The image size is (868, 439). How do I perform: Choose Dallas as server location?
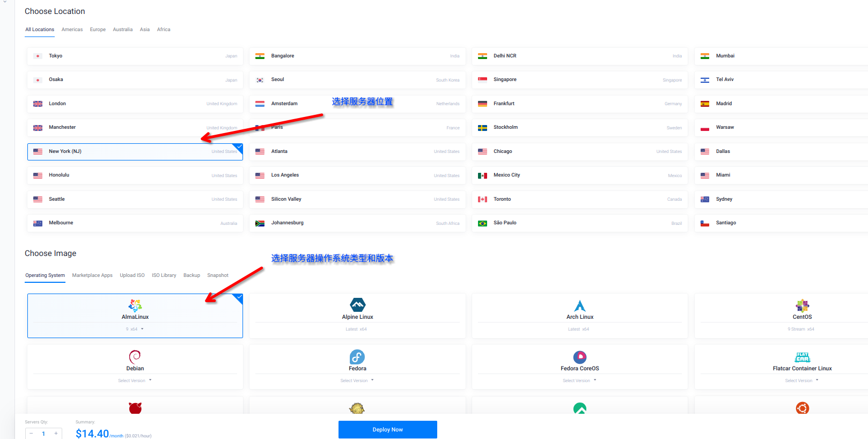coord(781,151)
